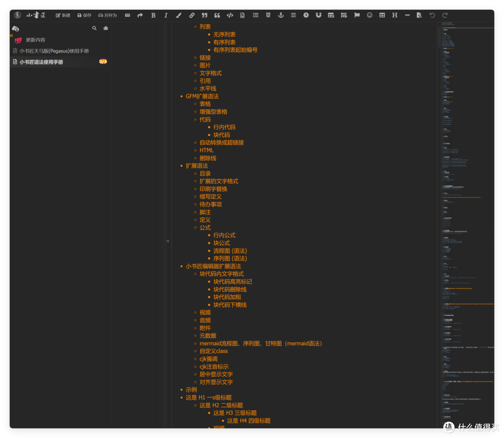This screenshot has height=438, width=504.
Task: Click 保存 to save the document
Action: (84, 15)
